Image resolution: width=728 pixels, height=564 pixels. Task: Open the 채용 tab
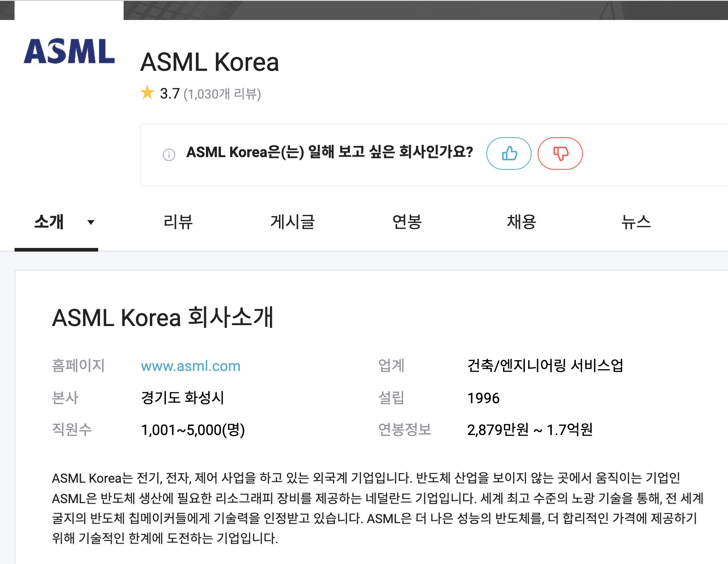(x=522, y=222)
